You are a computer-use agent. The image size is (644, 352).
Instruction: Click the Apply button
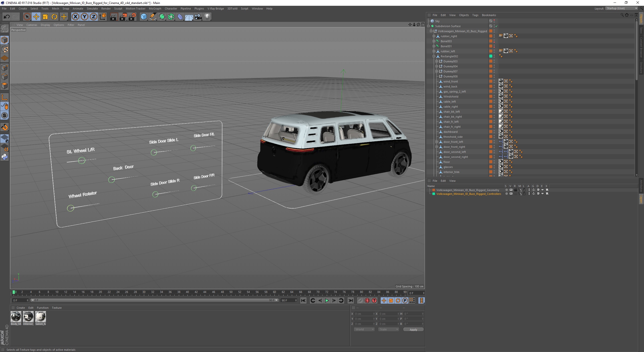click(413, 329)
